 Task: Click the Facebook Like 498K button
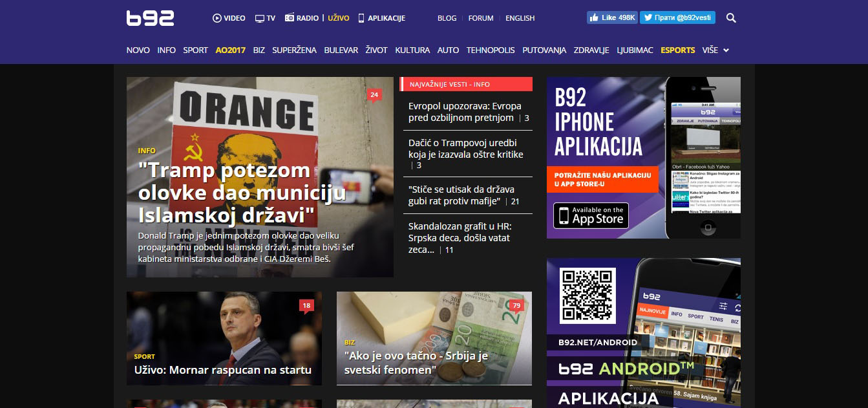pos(611,17)
